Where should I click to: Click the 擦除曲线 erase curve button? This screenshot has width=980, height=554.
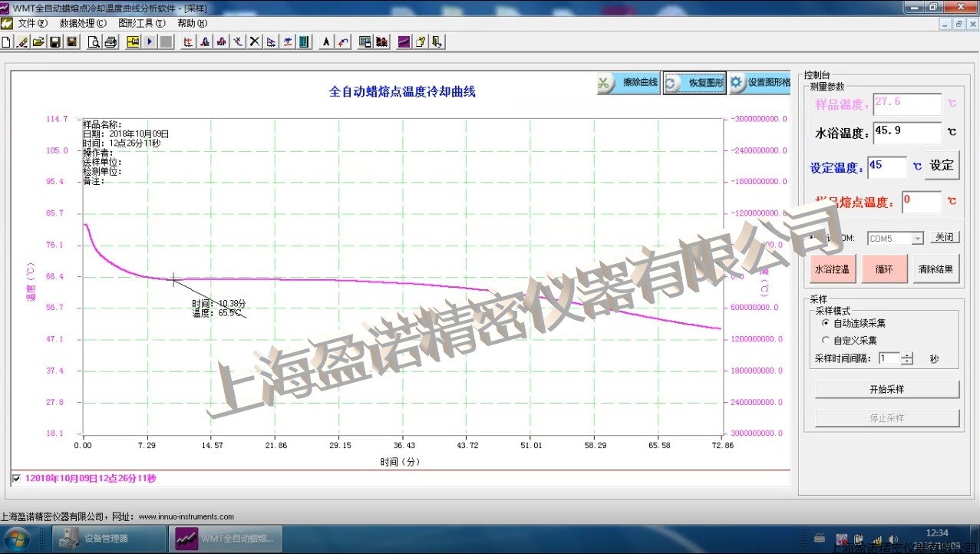pos(629,83)
